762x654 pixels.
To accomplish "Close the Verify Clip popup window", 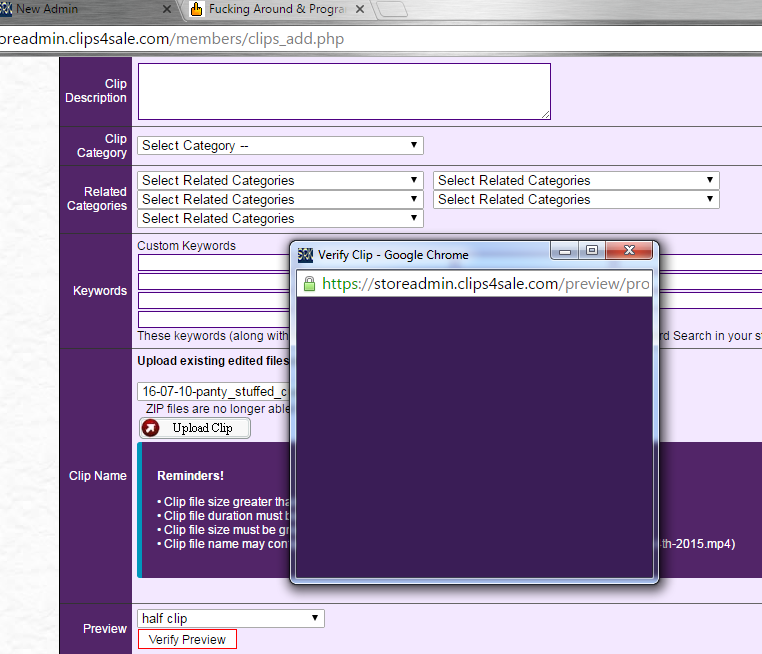I will 629,250.
